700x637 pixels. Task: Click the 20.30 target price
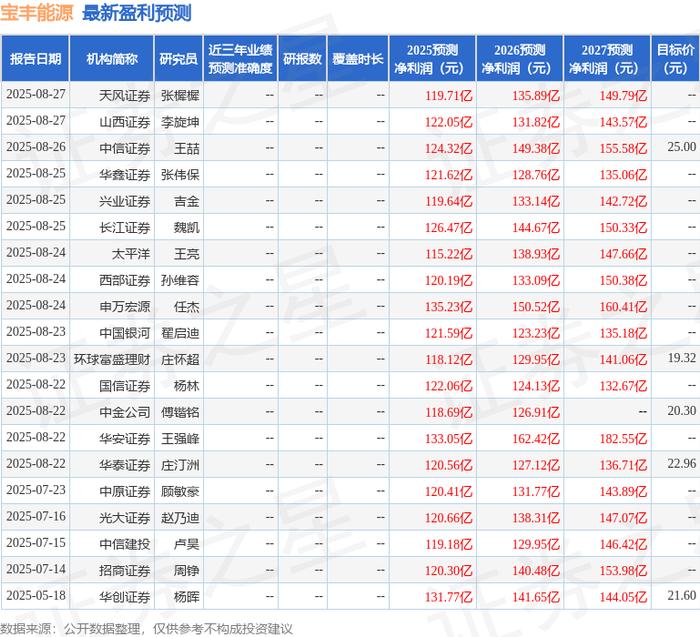tap(682, 411)
